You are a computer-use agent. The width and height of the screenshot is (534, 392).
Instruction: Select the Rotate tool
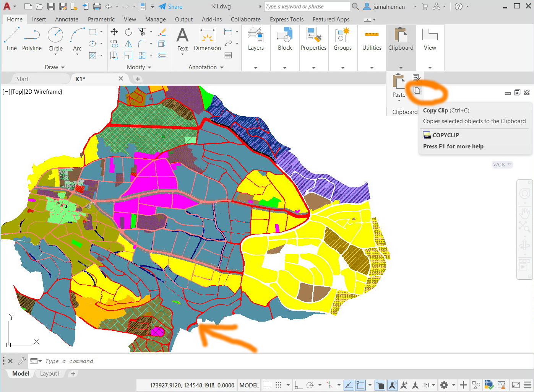pos(128,32)
